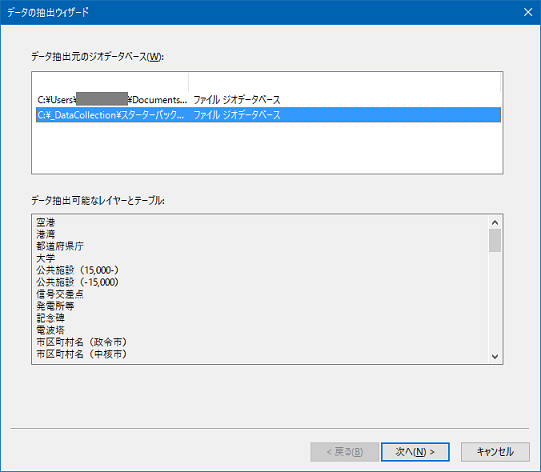The image size is (541, 472).
Task: Click the キャンセル button
Action: pyautogui.click(x=495, y=452)
